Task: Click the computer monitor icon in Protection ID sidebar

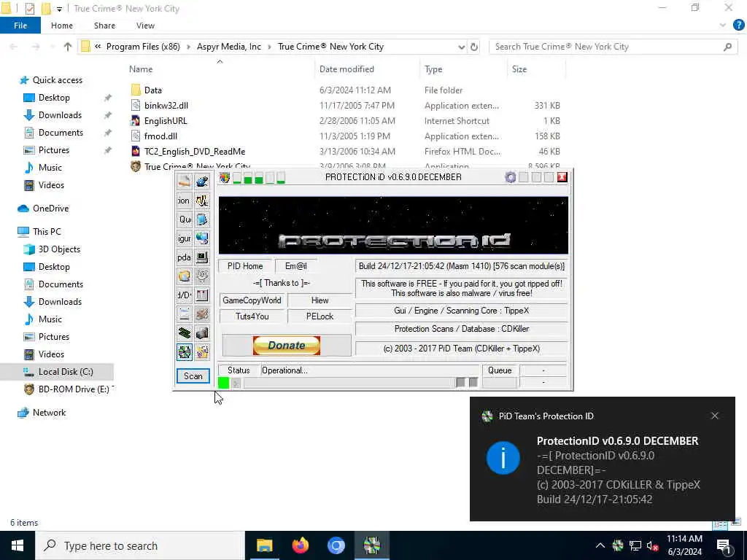Action: pos(202,257)
